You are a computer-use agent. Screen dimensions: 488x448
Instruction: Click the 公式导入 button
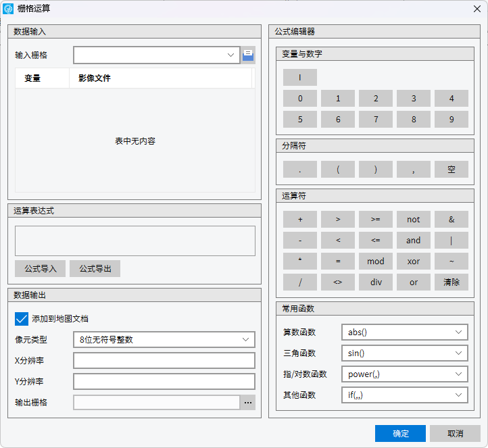point(41,269)
